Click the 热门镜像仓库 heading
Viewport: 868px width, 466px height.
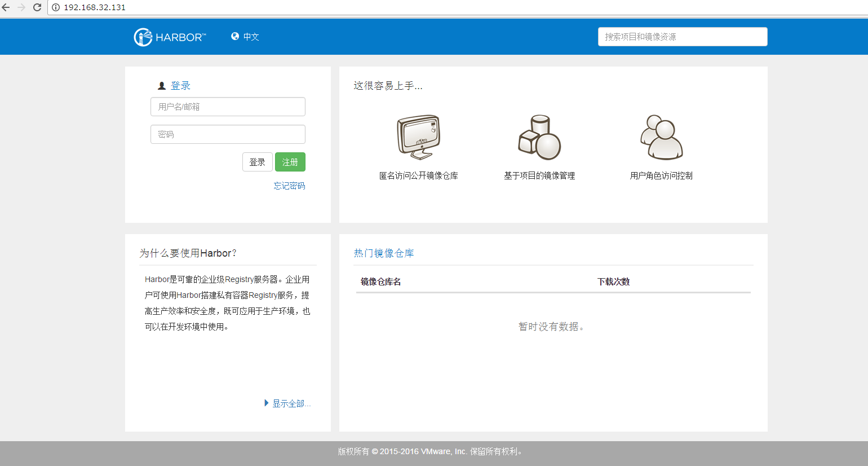(x=384, y=253)
